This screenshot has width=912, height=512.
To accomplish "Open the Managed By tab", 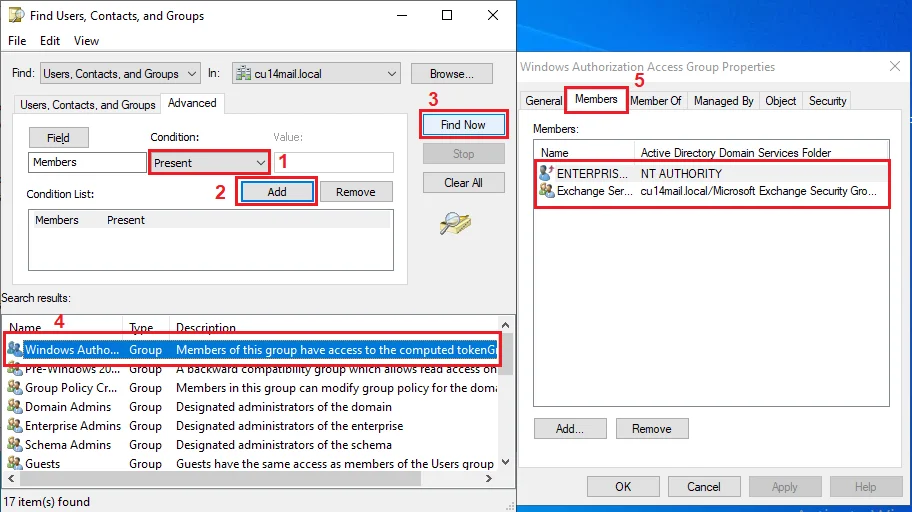I will click(724, 101).
